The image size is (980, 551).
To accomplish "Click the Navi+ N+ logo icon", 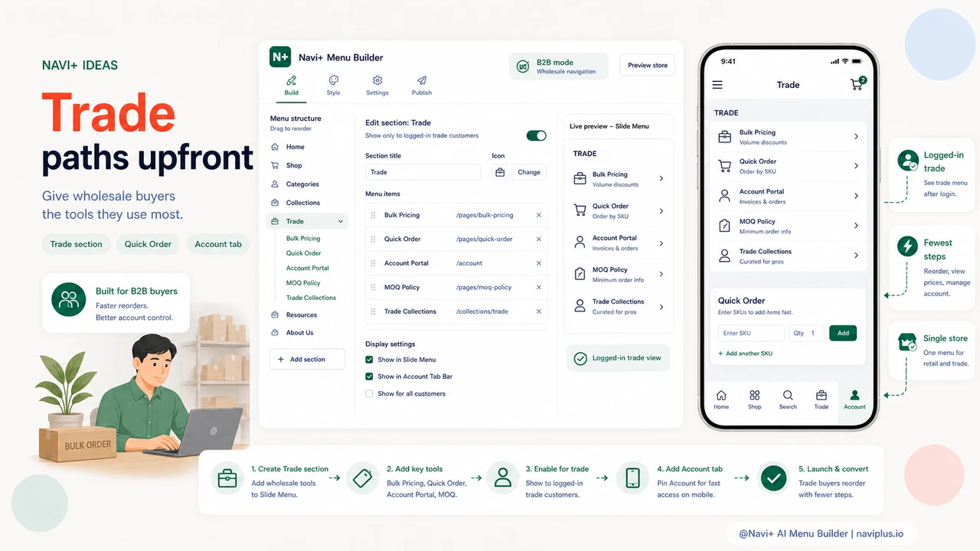I will click(280, 57).
